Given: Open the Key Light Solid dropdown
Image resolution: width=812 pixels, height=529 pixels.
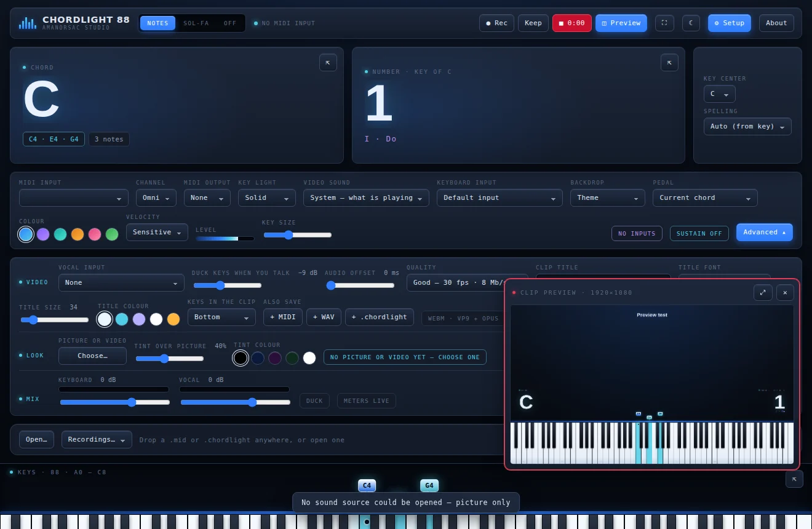Looking at the screenshot, I should (267, 198).
